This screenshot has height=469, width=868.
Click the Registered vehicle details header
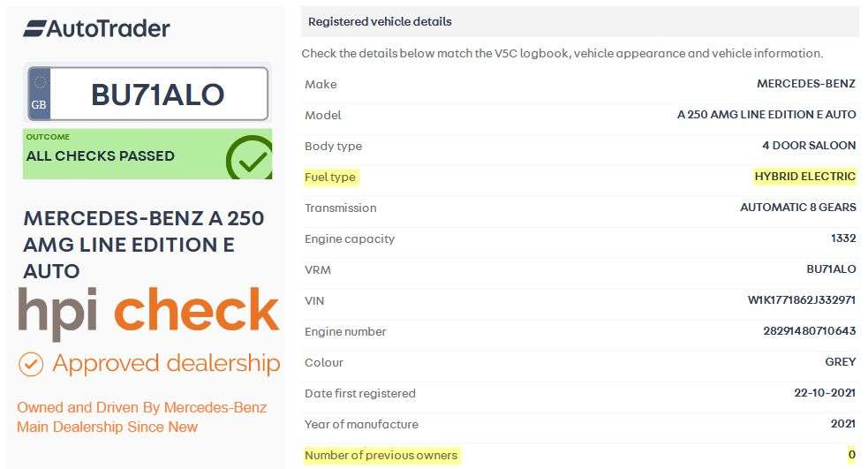(x=379, y=21)
